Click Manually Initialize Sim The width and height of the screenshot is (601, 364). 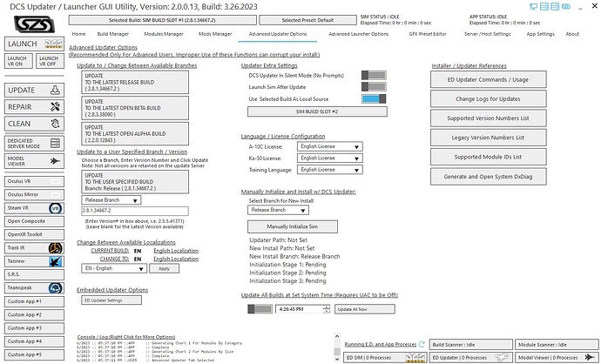coord(293,226)
